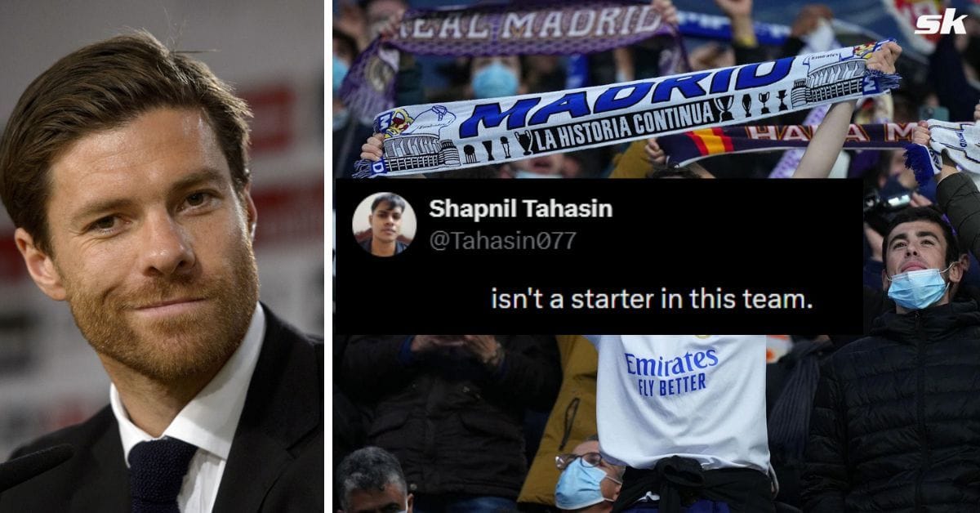
Task: Click the Emirates Fly Better shirt logo
Action: [671, 372]
